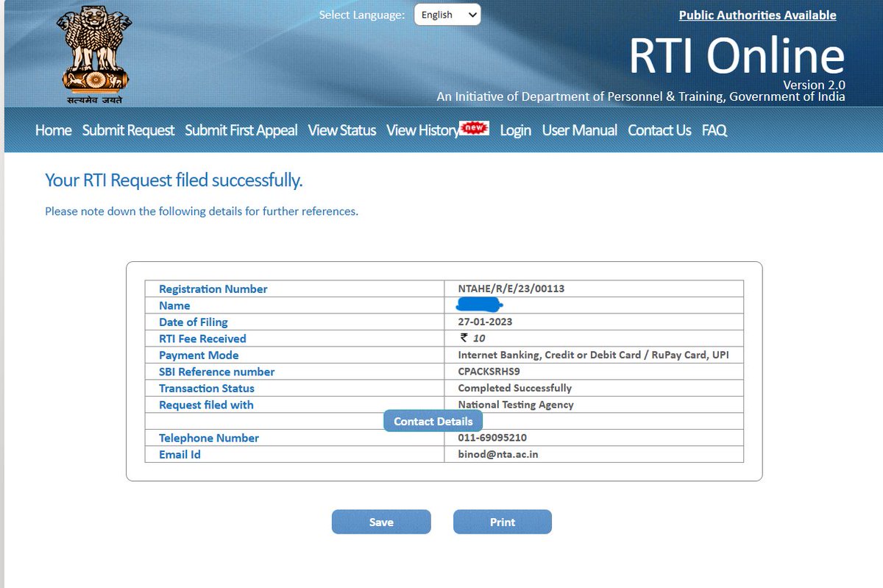
Task: Select registration number NTAHE/R/E/23/00113
Action: 511,288
